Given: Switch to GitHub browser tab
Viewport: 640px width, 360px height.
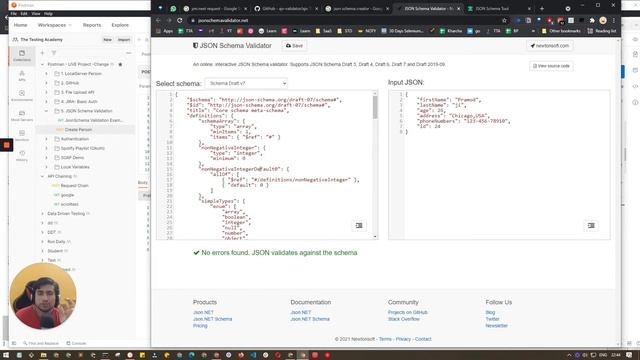Looking at the screenshot, I should pos(285,8).
